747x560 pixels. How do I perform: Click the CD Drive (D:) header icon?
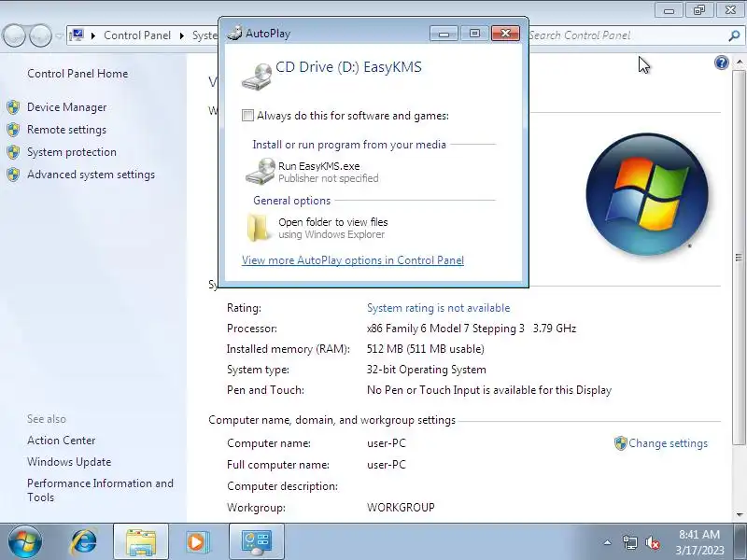click(258, 77)
